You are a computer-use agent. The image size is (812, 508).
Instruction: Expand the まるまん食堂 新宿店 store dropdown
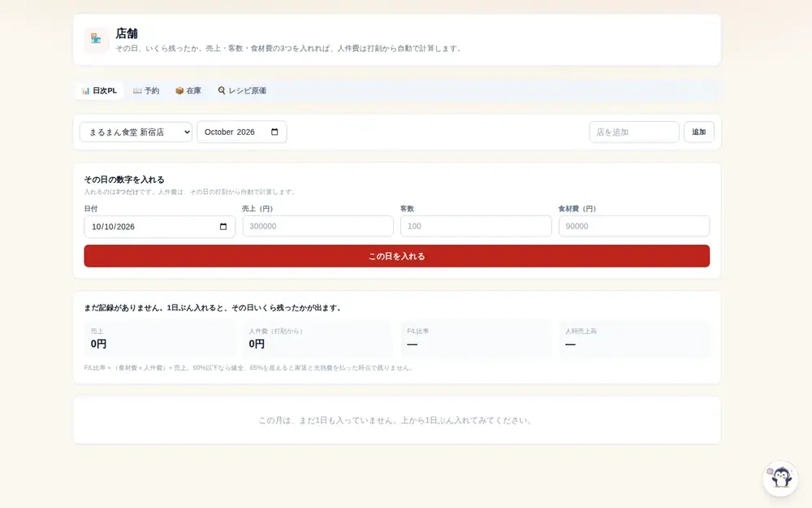pos(136,132)
